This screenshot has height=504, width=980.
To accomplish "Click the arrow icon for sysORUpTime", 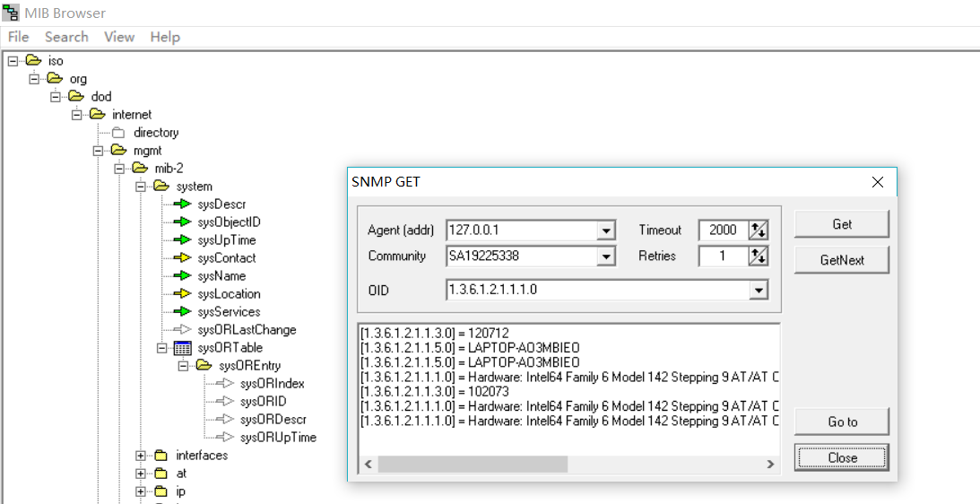I will coord(224,437).
